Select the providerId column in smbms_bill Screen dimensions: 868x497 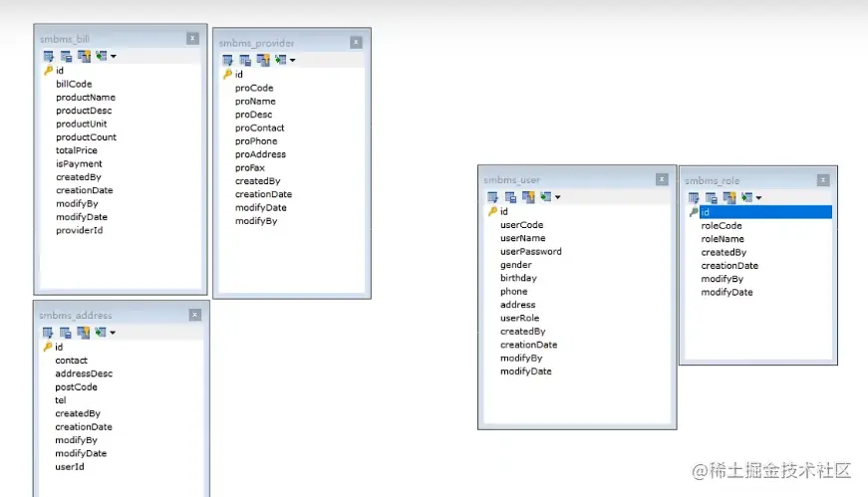tap(79, 230)
